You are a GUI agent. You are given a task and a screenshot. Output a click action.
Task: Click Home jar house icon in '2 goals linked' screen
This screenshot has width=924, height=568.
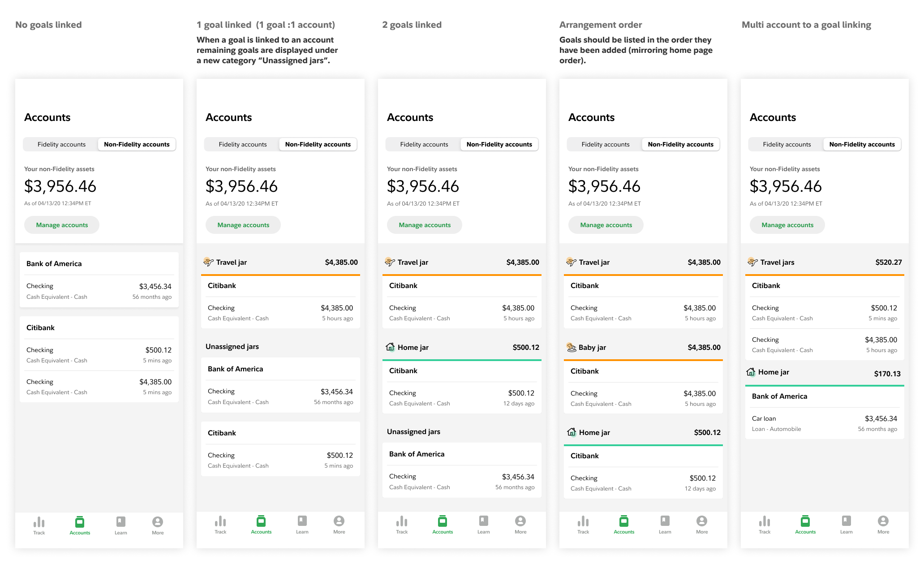tap(390, 347)
